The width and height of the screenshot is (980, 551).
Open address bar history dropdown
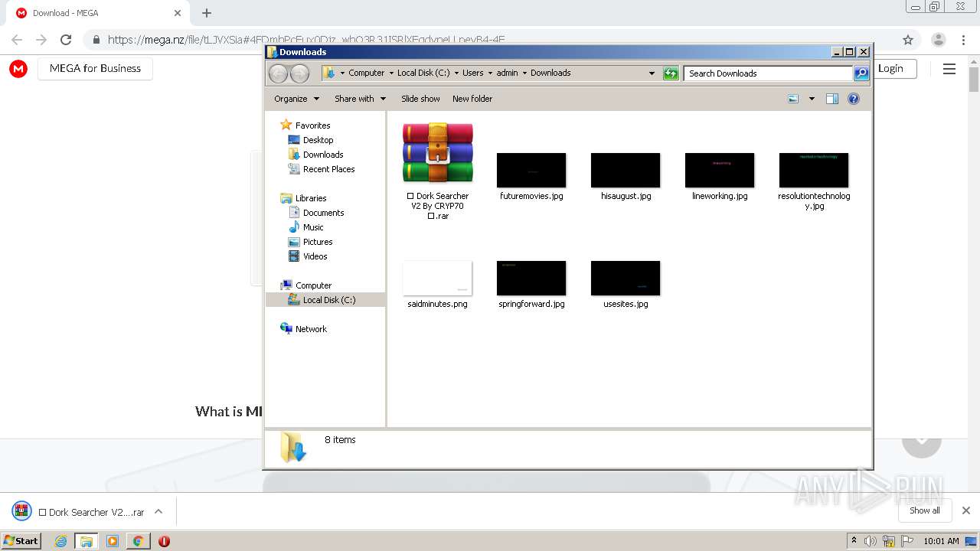pos(652,73)
